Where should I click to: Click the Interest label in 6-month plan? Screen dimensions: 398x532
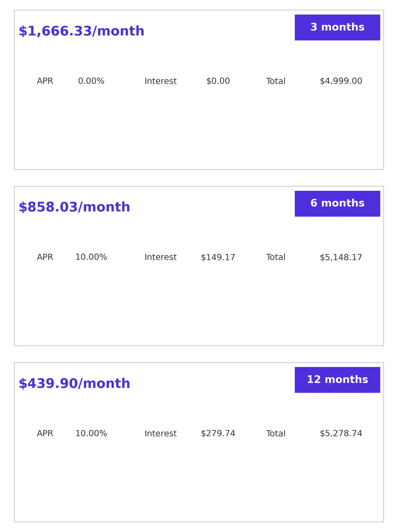pyautogui.click(x=161, y=257)
